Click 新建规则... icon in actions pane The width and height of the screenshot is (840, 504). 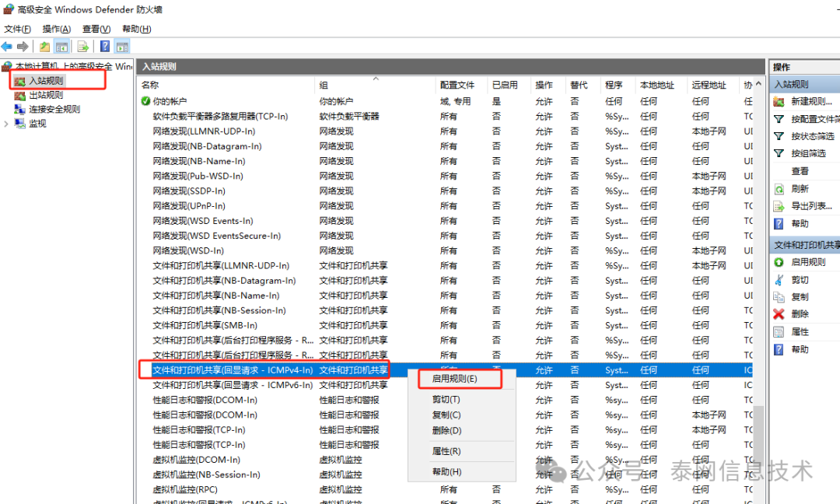tap(779, 102)
